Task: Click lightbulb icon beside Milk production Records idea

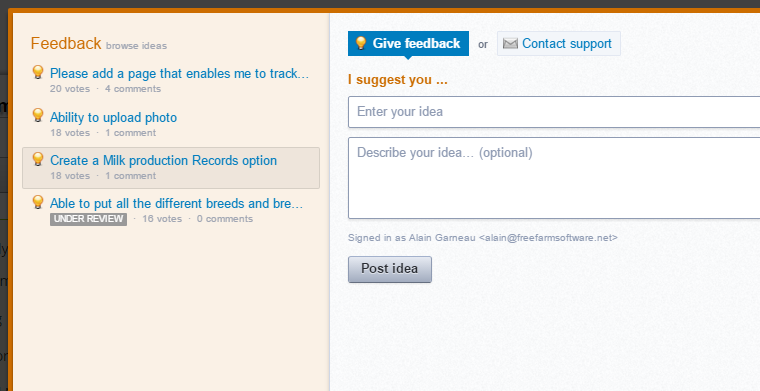Action: click(x=38, y=159)
